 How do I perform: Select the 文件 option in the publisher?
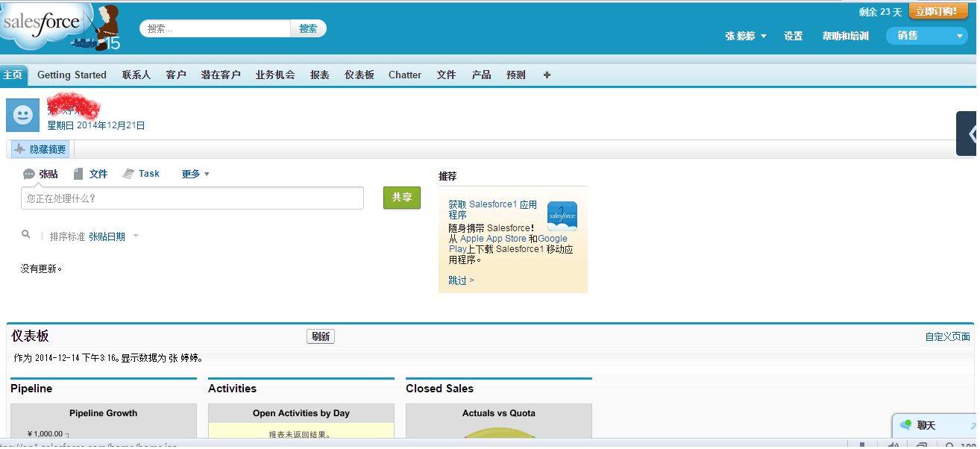(x=90, y=174)
